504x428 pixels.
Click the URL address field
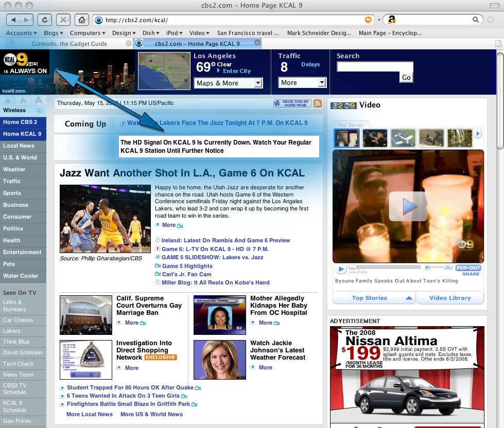(233, 20)
